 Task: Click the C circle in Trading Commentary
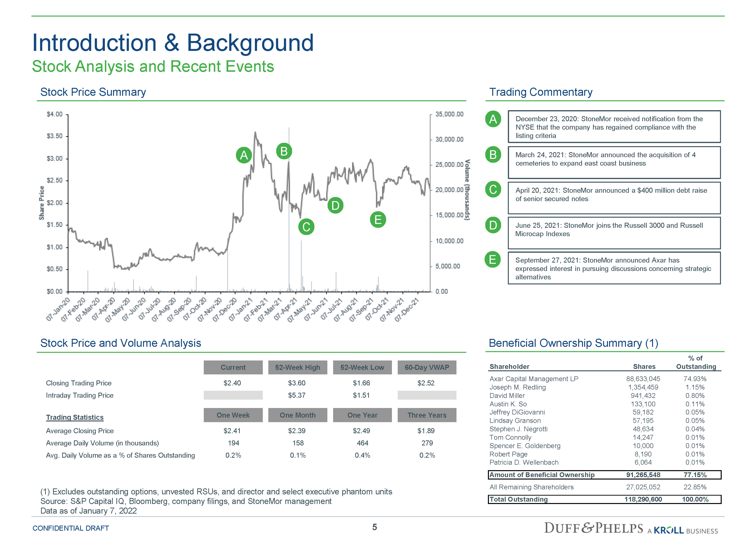click(x=493, y=190)
